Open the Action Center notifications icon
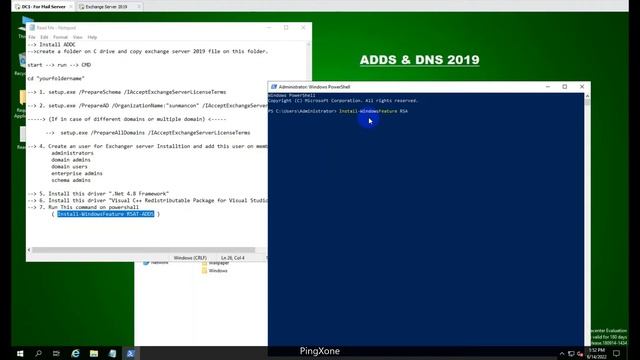 (617, 353)
